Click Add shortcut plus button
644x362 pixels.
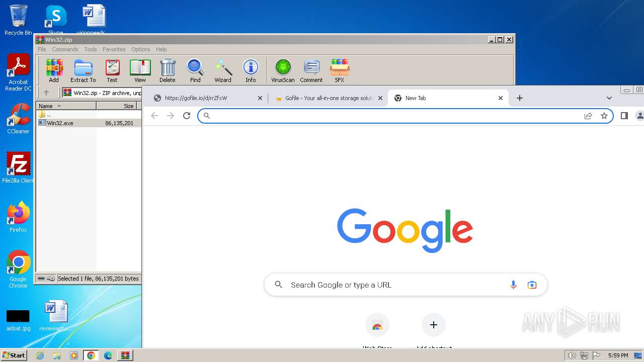coord(434,325)
